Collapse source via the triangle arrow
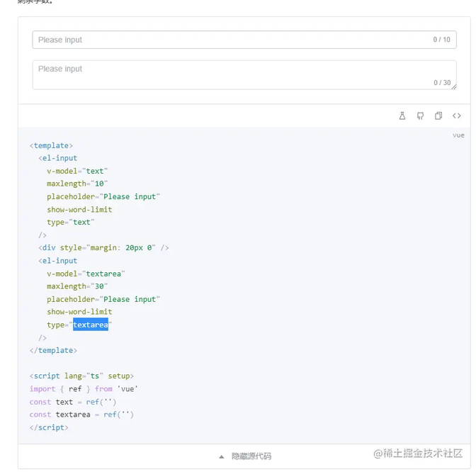This screenshot has width=476, height=472. [x=222, y=456]
